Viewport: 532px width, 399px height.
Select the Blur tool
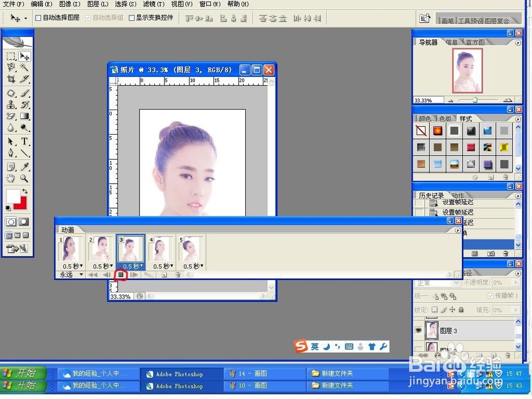(x=11, y=128)
